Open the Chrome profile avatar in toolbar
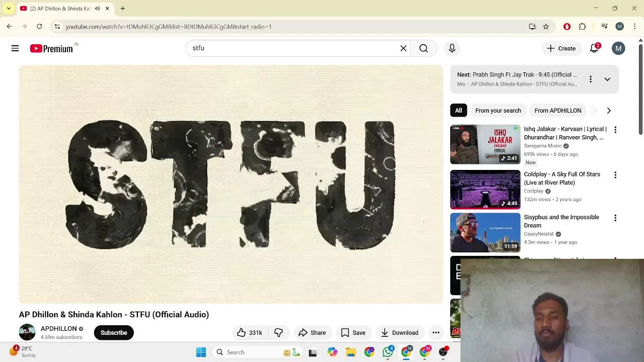 620,27
